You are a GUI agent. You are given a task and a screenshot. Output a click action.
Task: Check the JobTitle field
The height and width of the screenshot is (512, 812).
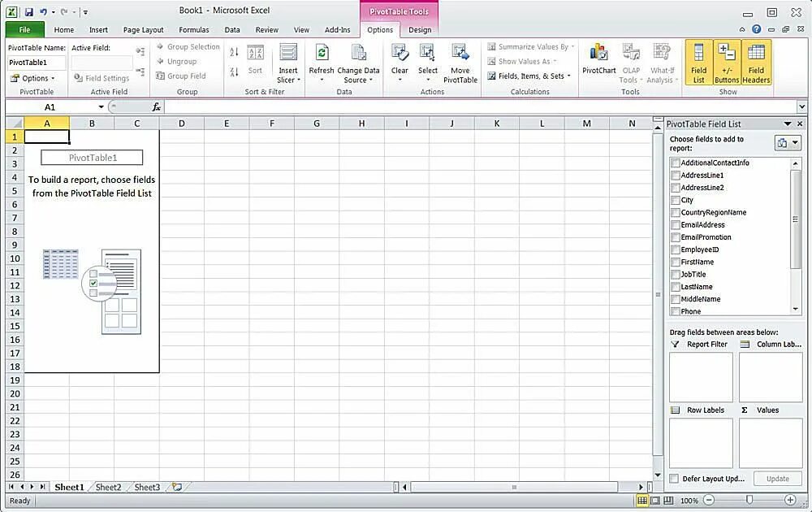(x=676, y=276)
